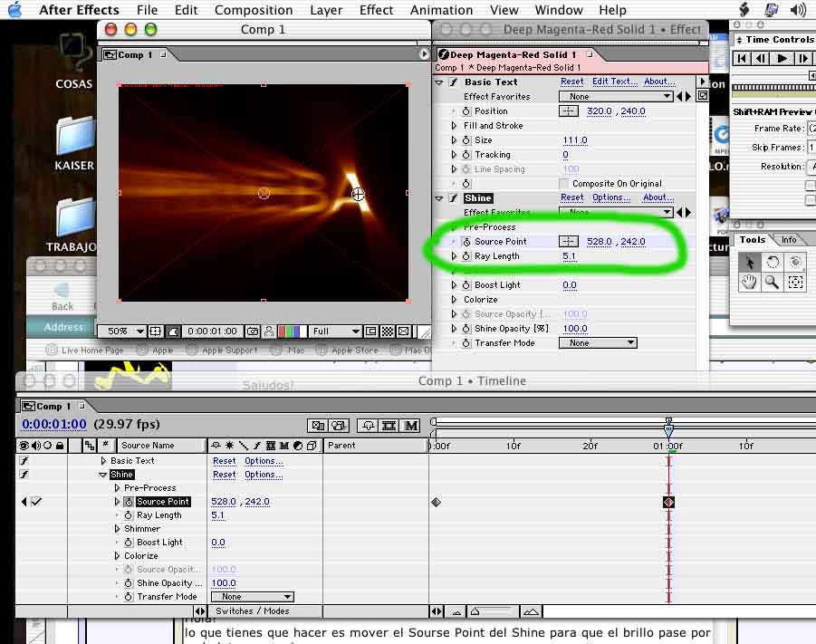Screen dimensions: 816x644
Task: Toggle title-action safe icon in Comp window
Action: pyautogui.click(x=156, y=332)
